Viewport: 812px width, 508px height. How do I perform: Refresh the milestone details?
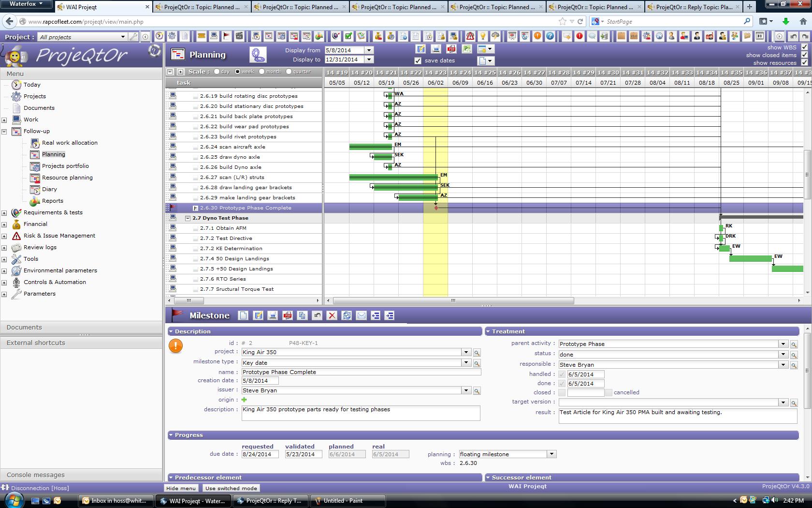point(347,315)
